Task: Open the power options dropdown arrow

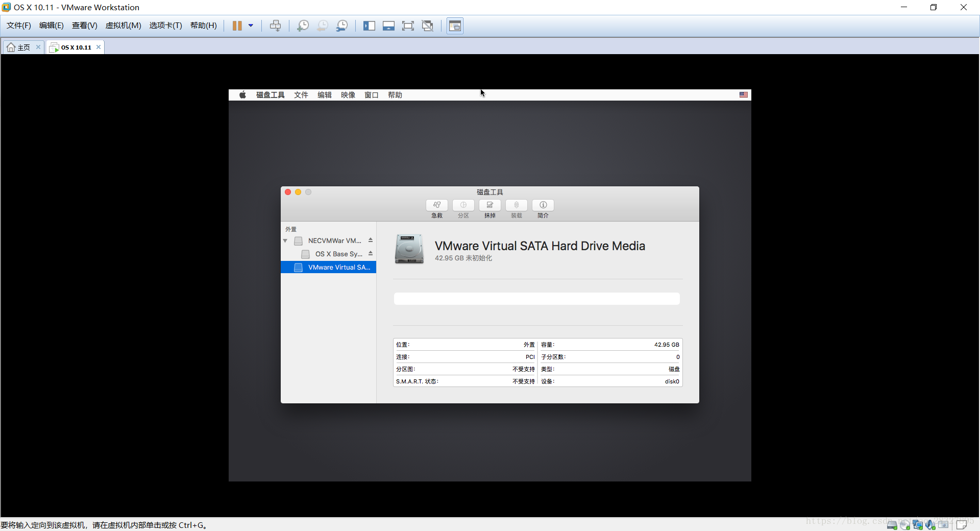Action: coord(251,26)
